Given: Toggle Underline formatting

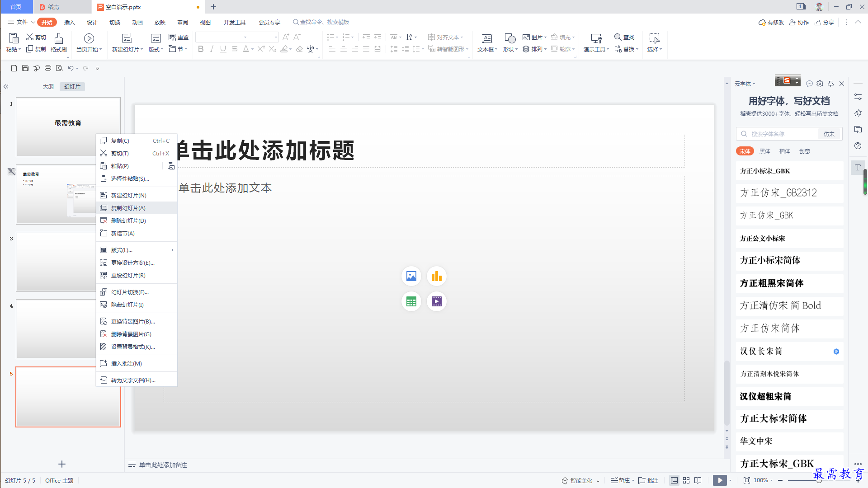Looking at the screenshot, I should 223,49.
